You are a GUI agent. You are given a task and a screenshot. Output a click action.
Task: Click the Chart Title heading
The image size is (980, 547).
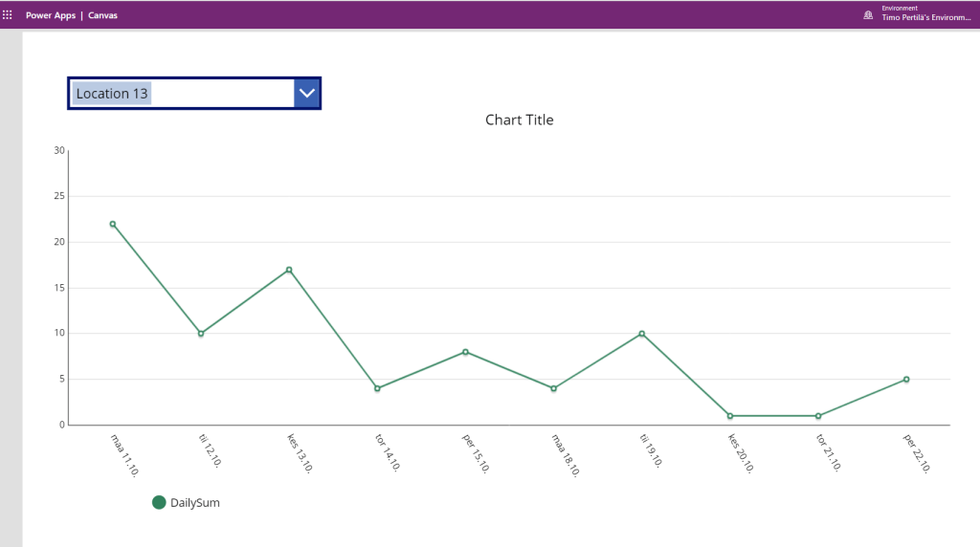[x=519, y=120]
